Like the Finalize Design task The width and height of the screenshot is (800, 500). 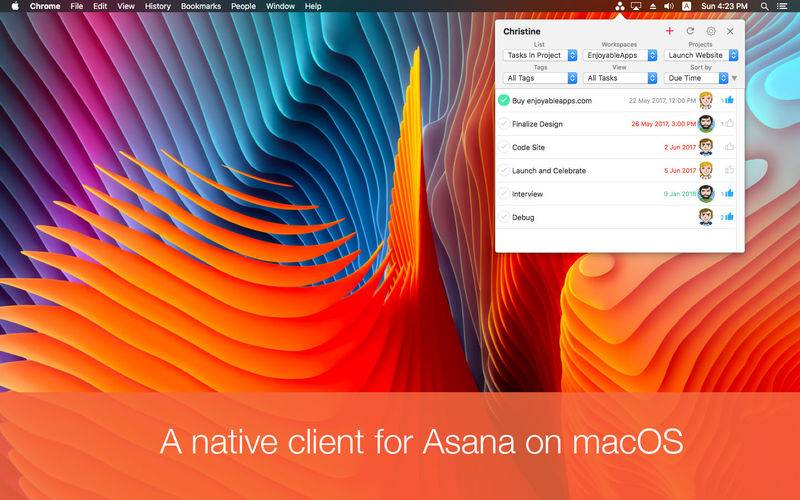point(729,123)
